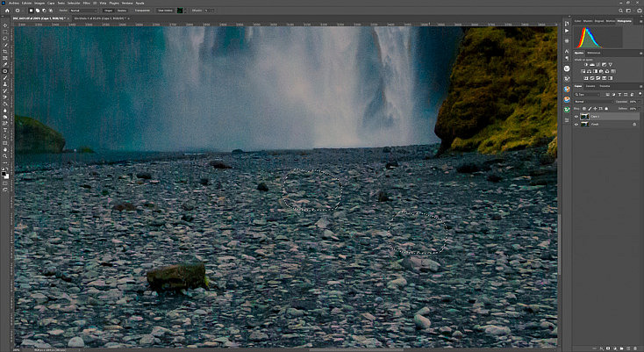
Task: Lock transparent pixels for the layer
Action: pyautogui.click(x=584, y=109)
